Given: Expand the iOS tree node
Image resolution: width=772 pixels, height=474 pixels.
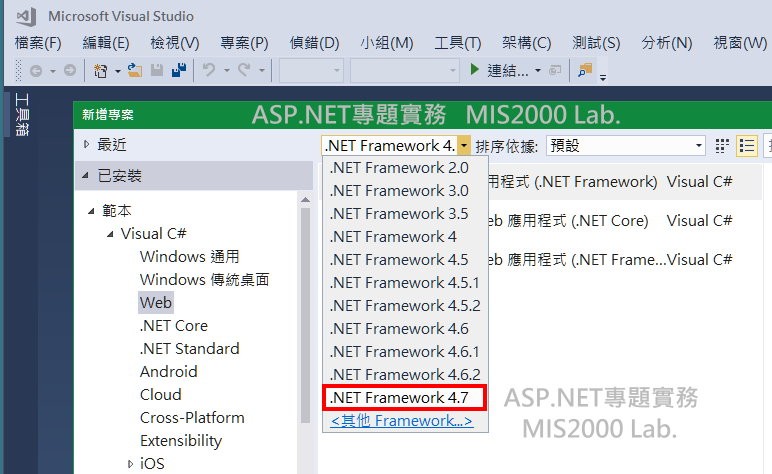Looking at the screenshot, I should 130,464.
